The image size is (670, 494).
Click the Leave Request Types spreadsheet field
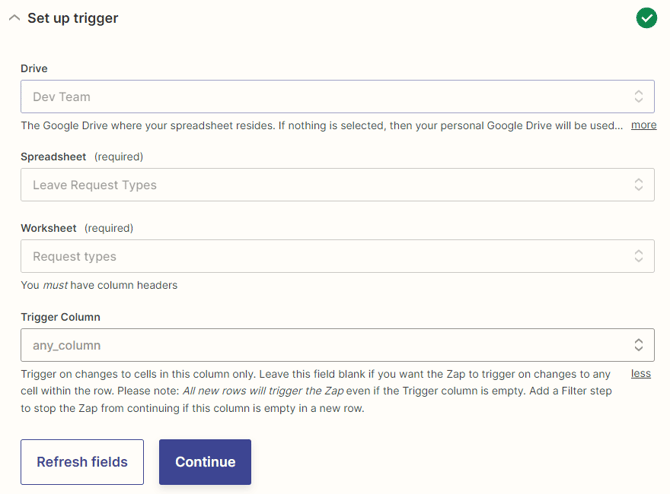coord(320,185)
